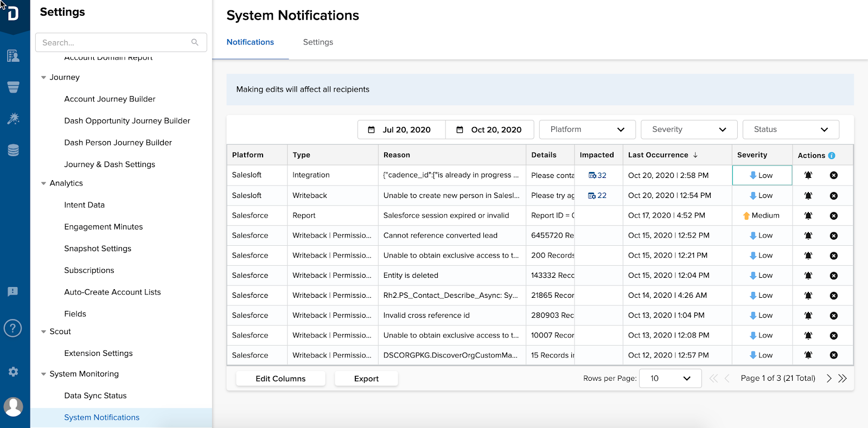Screen dimensions: 868x428
Task: Collapse the Scout tree section
Action: point(43,331)
